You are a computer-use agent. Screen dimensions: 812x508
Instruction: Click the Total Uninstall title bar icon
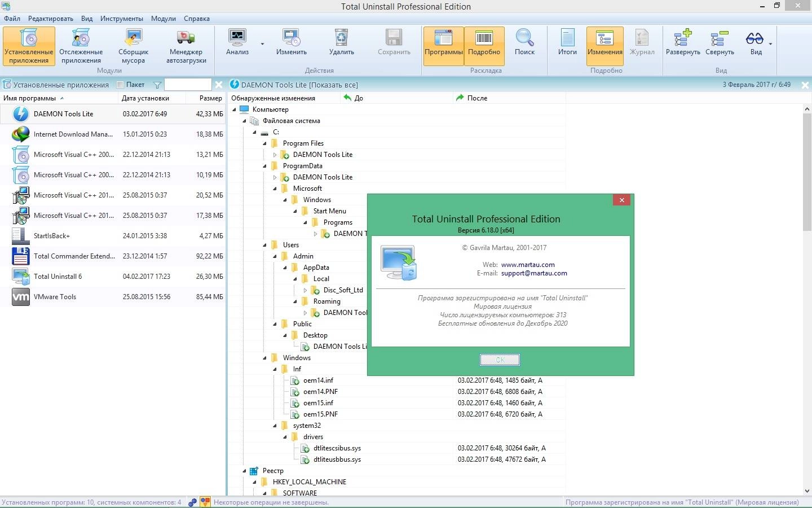pos(5,6)
